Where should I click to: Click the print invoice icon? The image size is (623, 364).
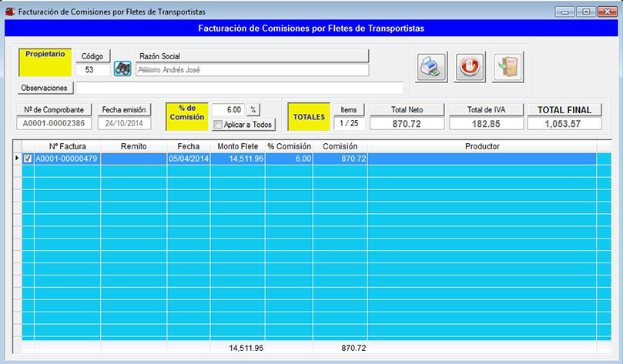pyautogui.click(x=432, y=67)
